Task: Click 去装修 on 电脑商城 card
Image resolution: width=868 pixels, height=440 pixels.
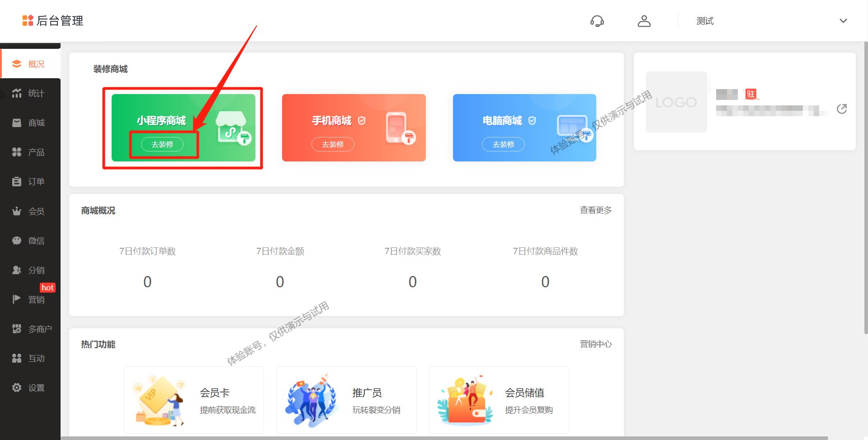Action: coord(503,144)
